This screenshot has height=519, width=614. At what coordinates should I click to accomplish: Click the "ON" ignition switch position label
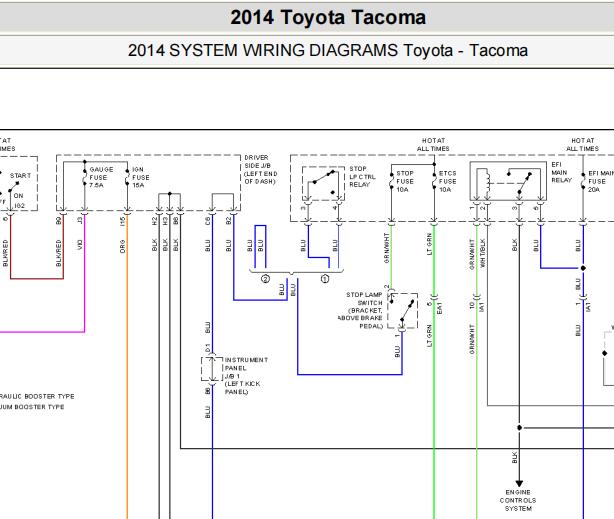[18, 195]
